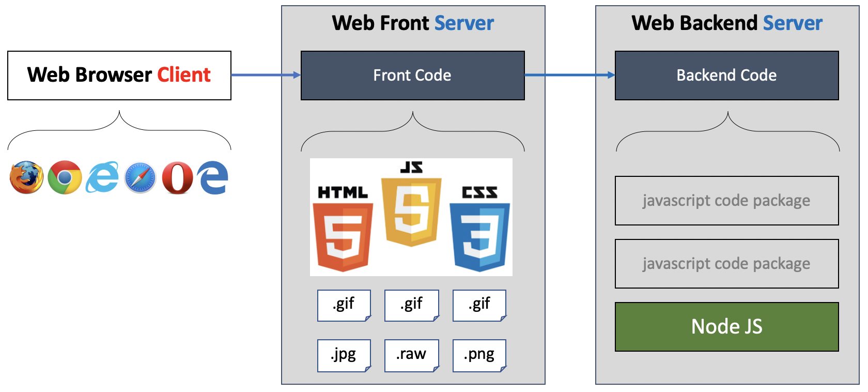Image resolution: width=868 pixels, height=392 pixels.
Task: Click javascript code package box adjacent to Node JS
Action: pos(727,264)
